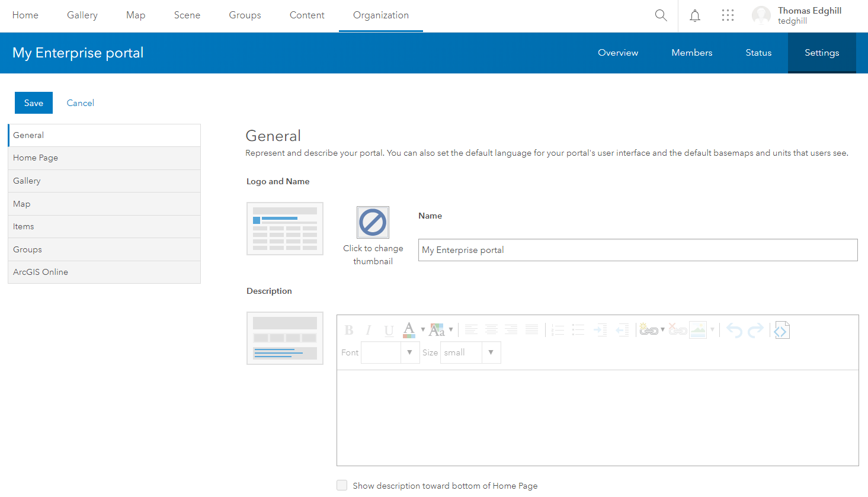Expand the font color picker options
This screenshot has width=868, height=497.
tap(422, 330)
